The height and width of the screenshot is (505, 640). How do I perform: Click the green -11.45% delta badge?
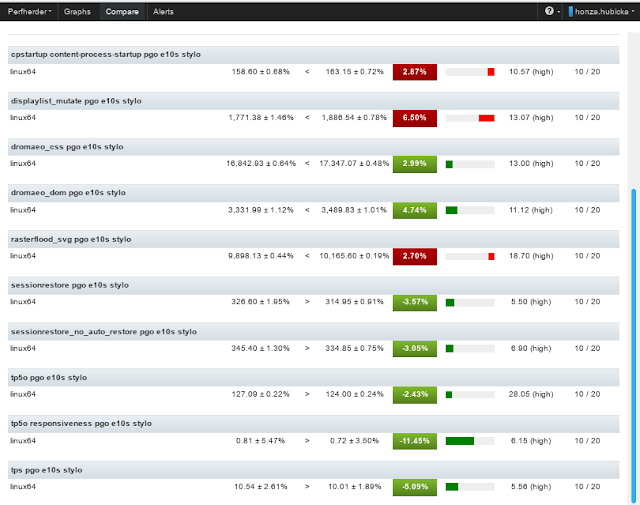point(415,441)
